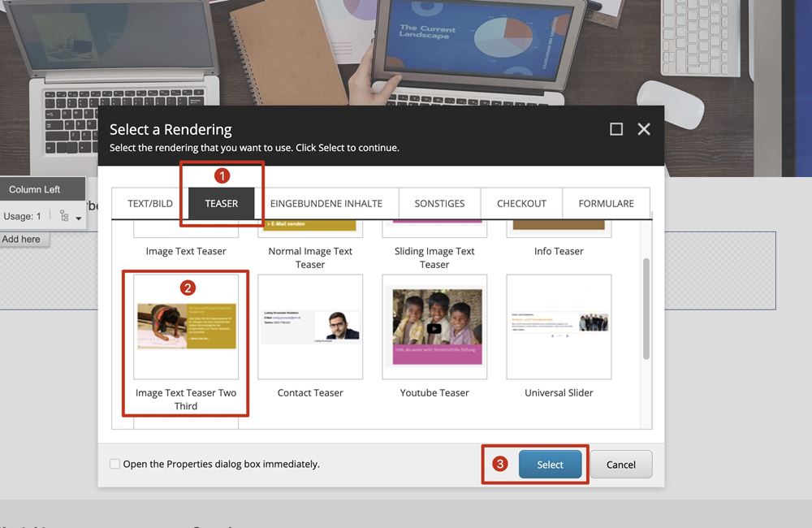Click the tree structure icon beside Usage
This screenshot has height=528, width=812.
(64, 216)
